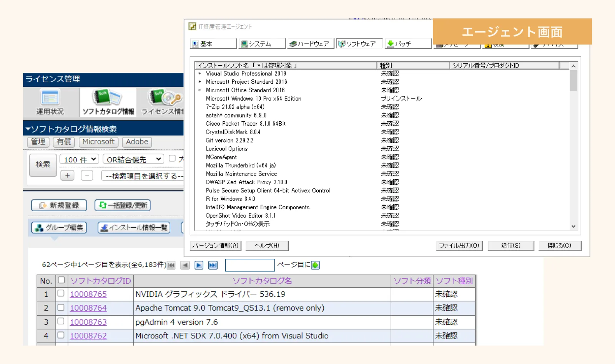Go to the previous page of results
Image resolution: width=615 pixels, height=364 pixels.
point(185,265)
